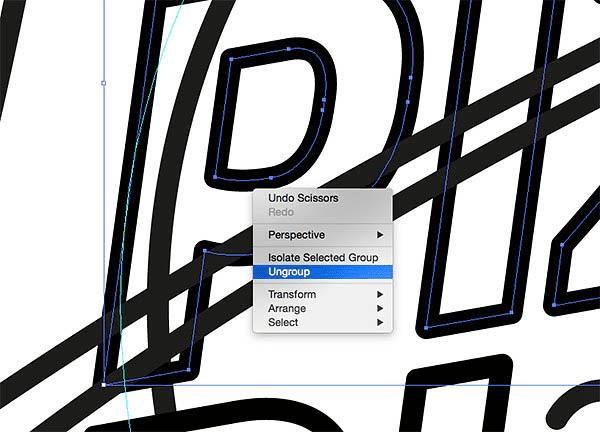The image size is (600, 432).
Task: Expand the arrow next to Transform
Action: click(380, 294)
